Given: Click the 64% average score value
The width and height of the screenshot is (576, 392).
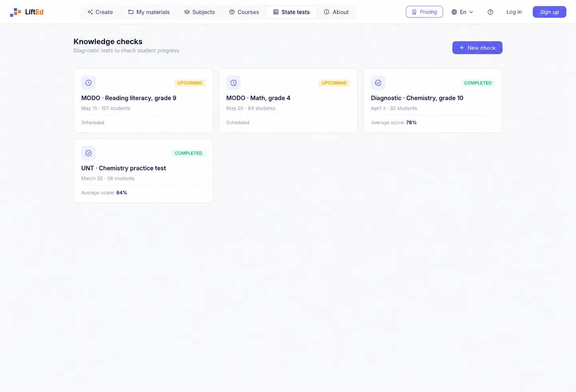Looking at the screenshot, I should coord(122,193).
